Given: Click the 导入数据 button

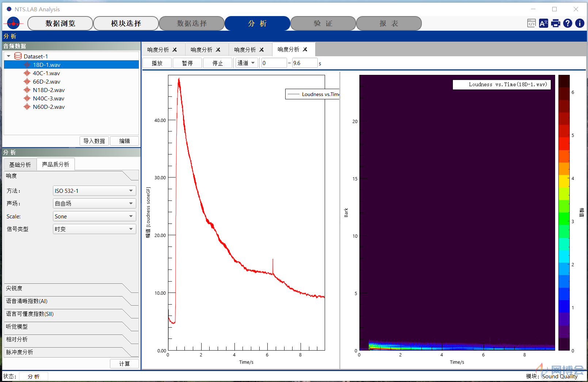Looking at the screenshot, I should coord(94,141).
